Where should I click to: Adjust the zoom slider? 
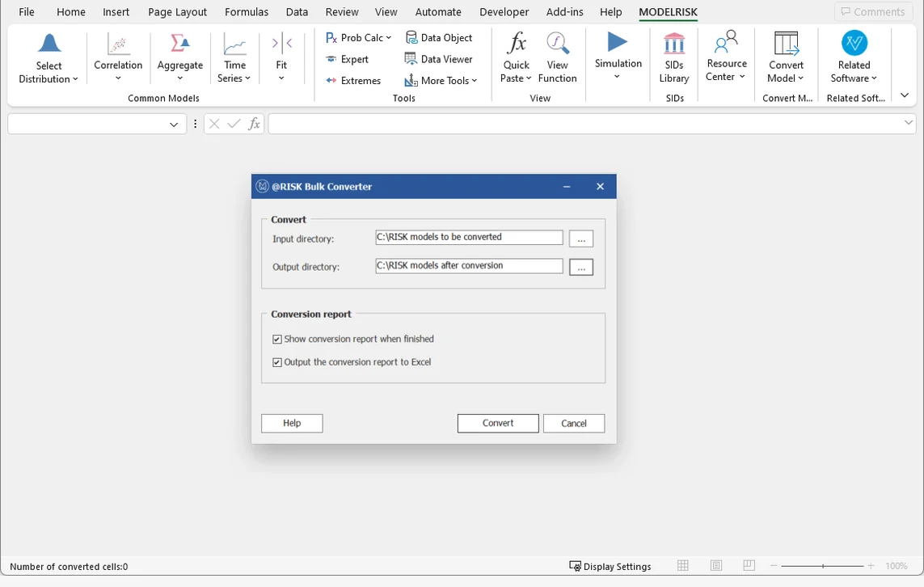click(823, 566)
